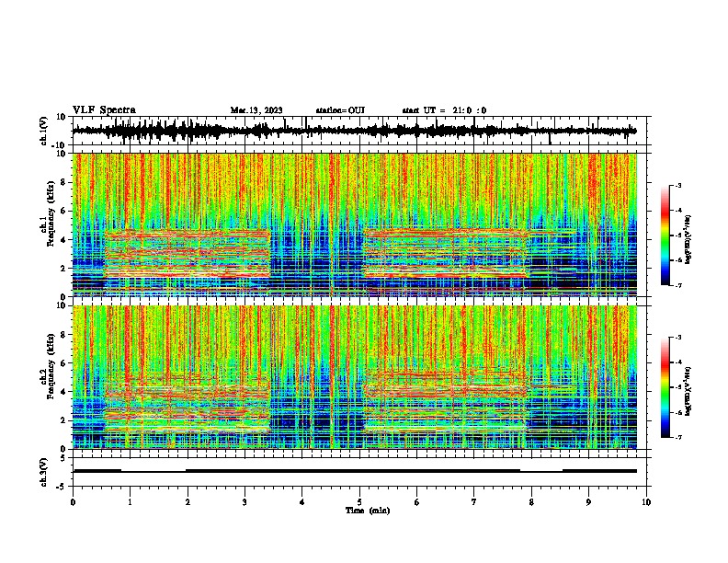This screenshot has width=728, height=563.
Task: Click the time axis tick label "1"
Action: coord(130,502)
